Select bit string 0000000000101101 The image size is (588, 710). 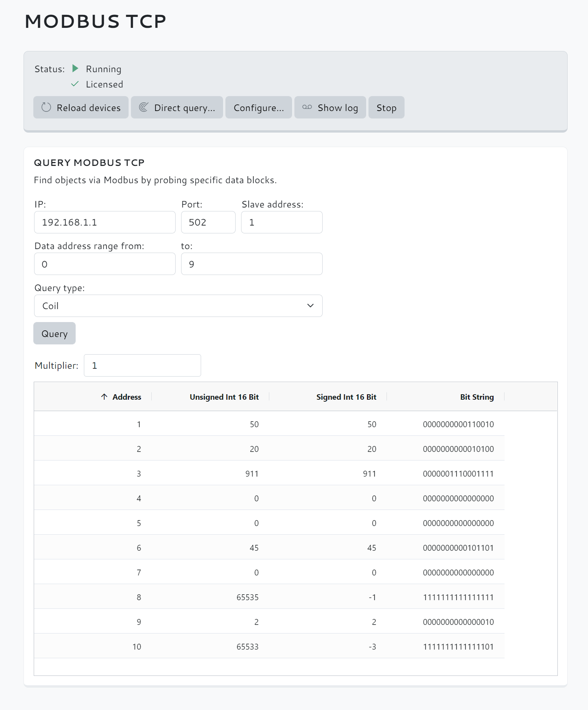click(x=458, y=548)
